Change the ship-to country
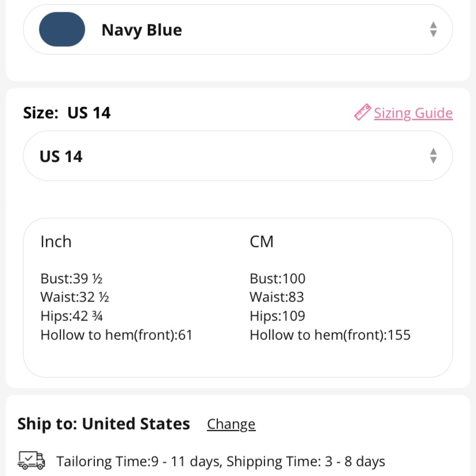 [x=231, y=424]
